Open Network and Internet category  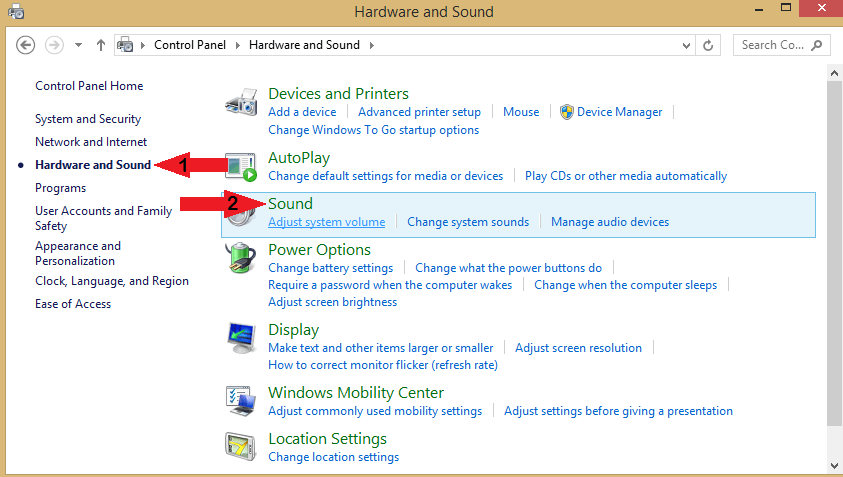coord(91,142)
